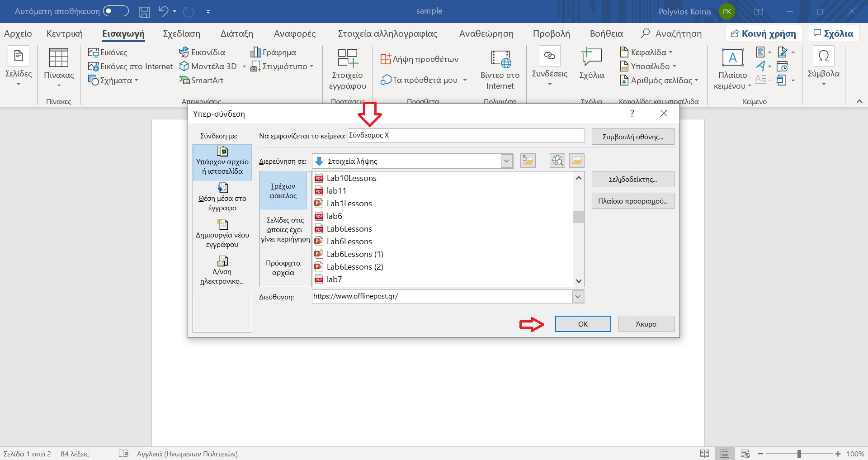Image resolution: width=868 pixels, height=460 pixels.
Task: Cancel dialog with Άκυρο button
Action: (646, 324)
